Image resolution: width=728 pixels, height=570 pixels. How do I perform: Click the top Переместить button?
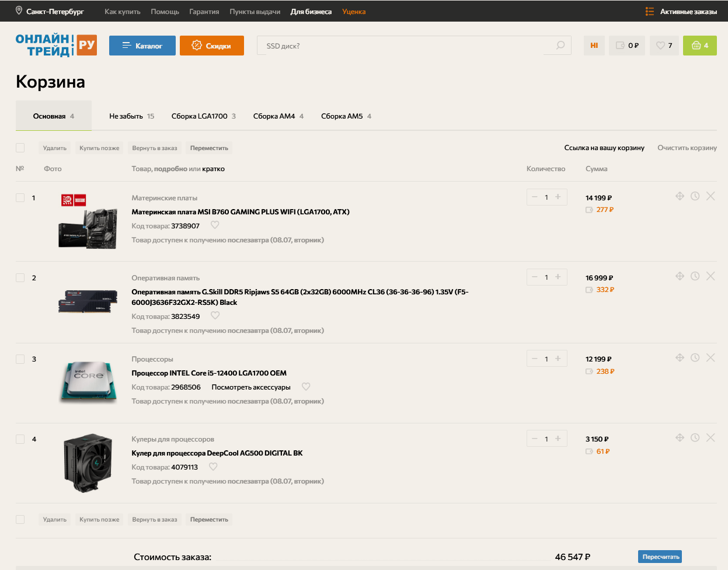(x=209, y=148)
